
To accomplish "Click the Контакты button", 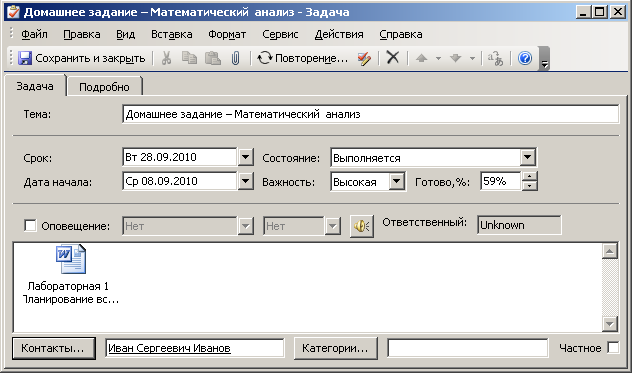I will (54, 348).
